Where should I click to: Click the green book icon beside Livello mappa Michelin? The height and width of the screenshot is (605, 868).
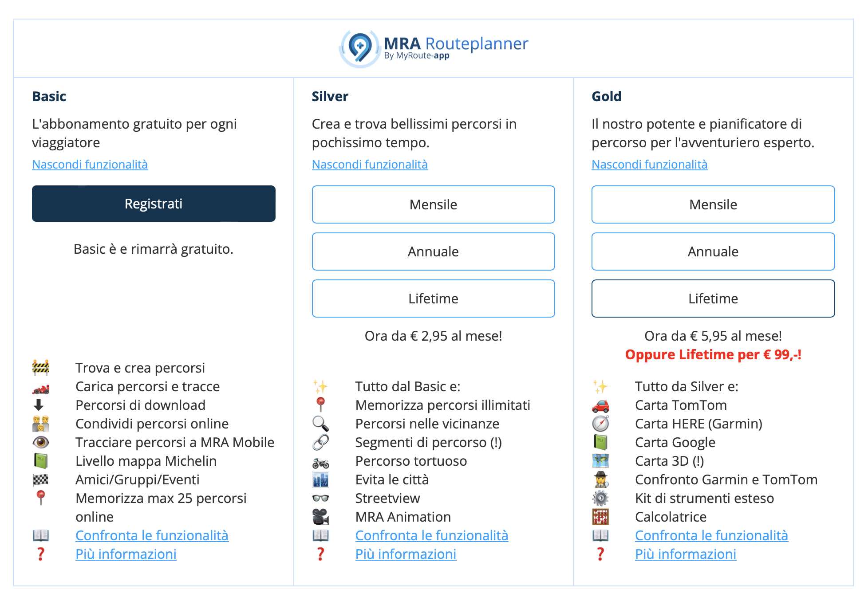pyautogui.click(x=41, y=461)
